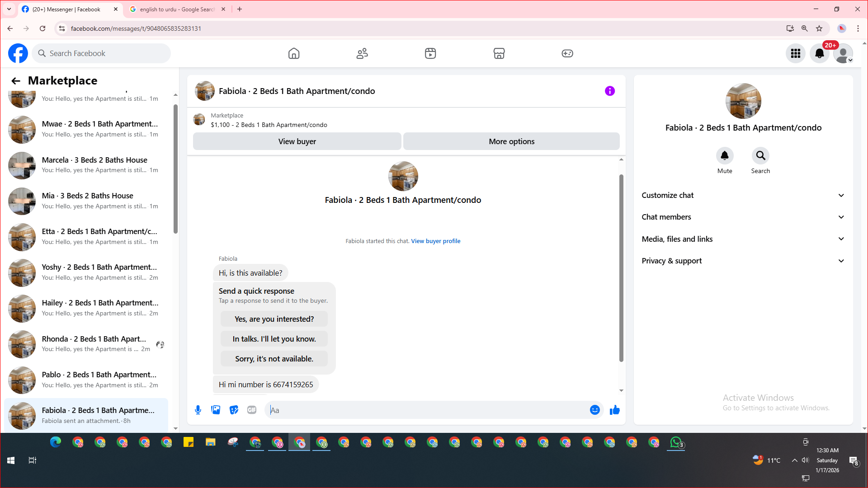Open the sticker picker icon

pos(234,410)
